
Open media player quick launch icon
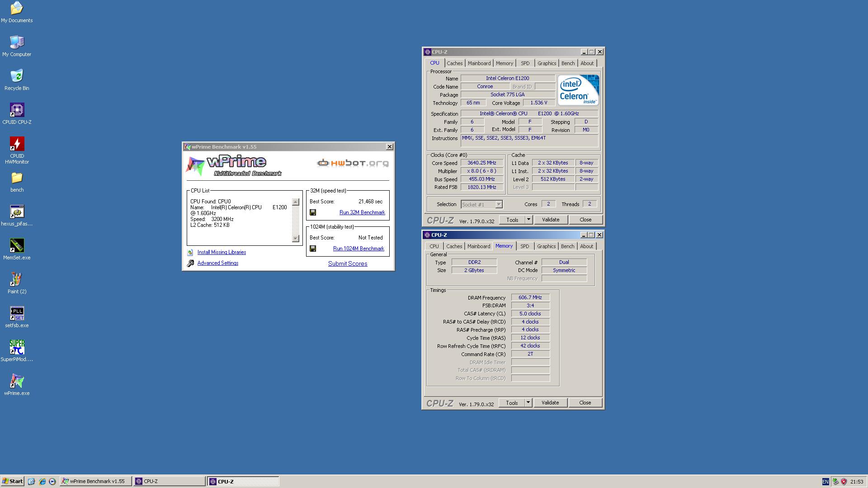pyautogui.click(x=52, y=481)
